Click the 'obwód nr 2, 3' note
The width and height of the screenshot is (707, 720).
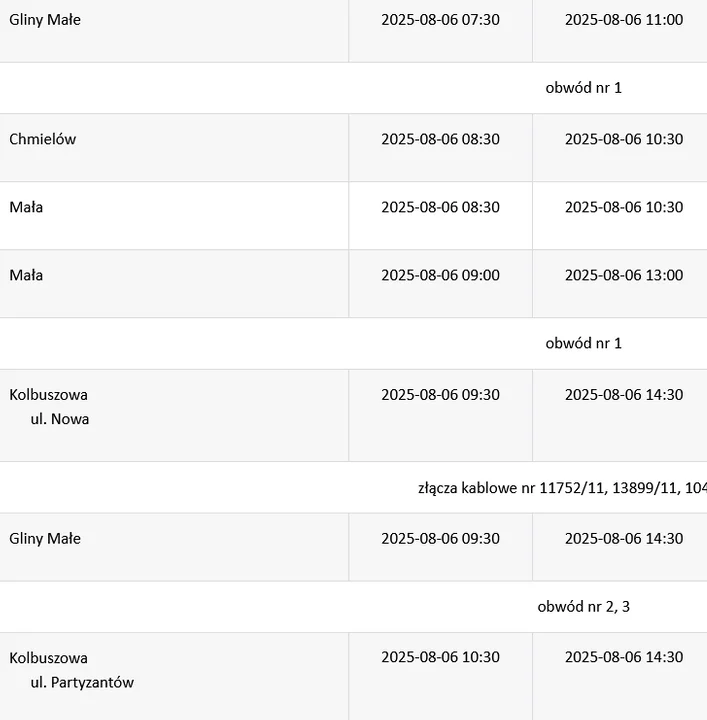[584, 607]
